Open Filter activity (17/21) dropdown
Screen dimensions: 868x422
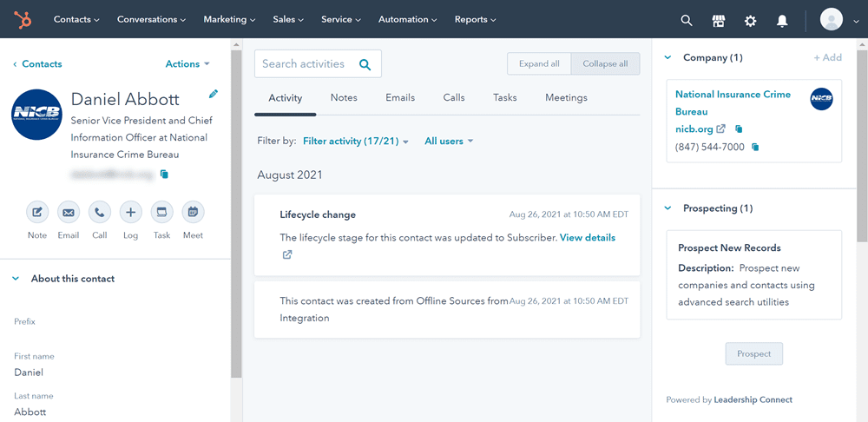[355, 142]
